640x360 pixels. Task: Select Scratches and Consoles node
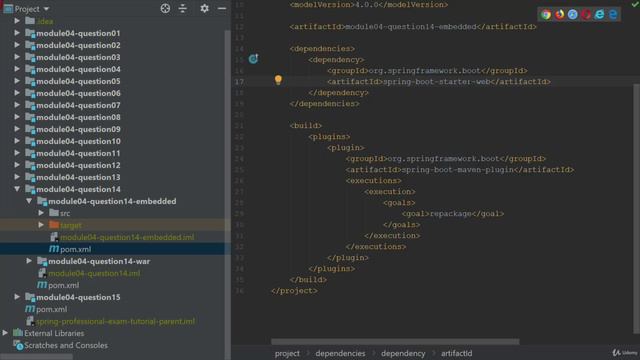(x=66, y=345)
